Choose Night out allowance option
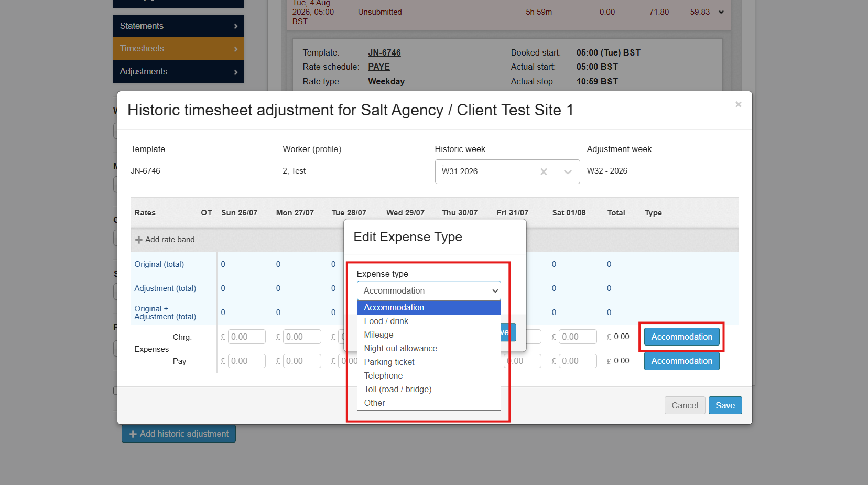The image size is (868, 485). tap(429, 348)
